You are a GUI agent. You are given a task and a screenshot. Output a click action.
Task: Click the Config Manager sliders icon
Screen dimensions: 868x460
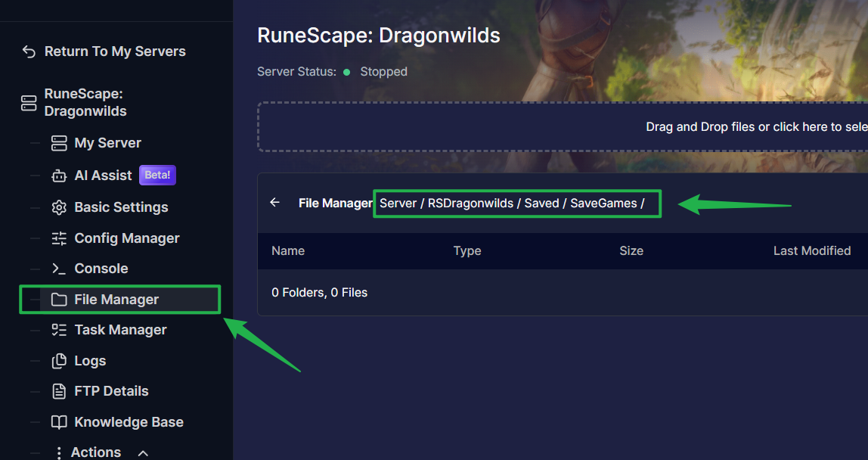(x=59, y=238)
